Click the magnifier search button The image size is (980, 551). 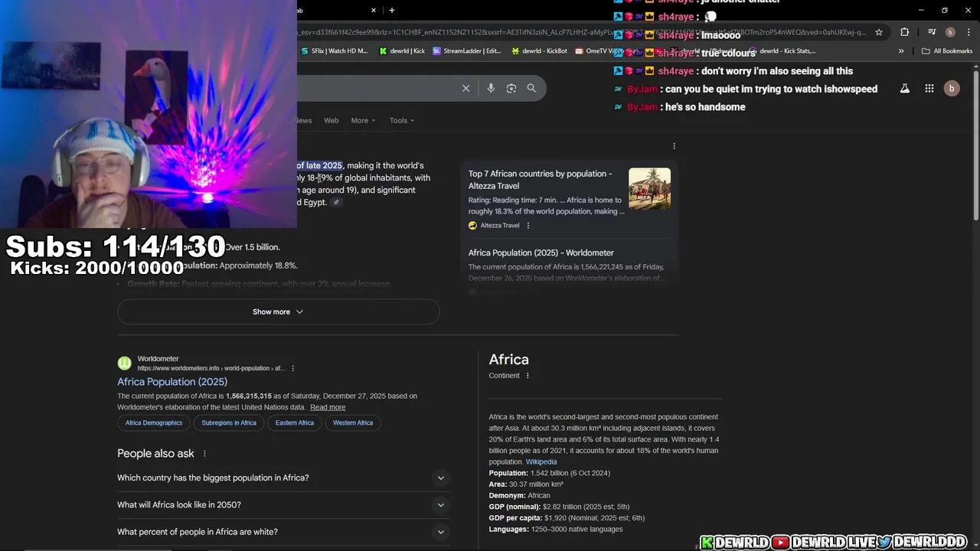[531, 88]
